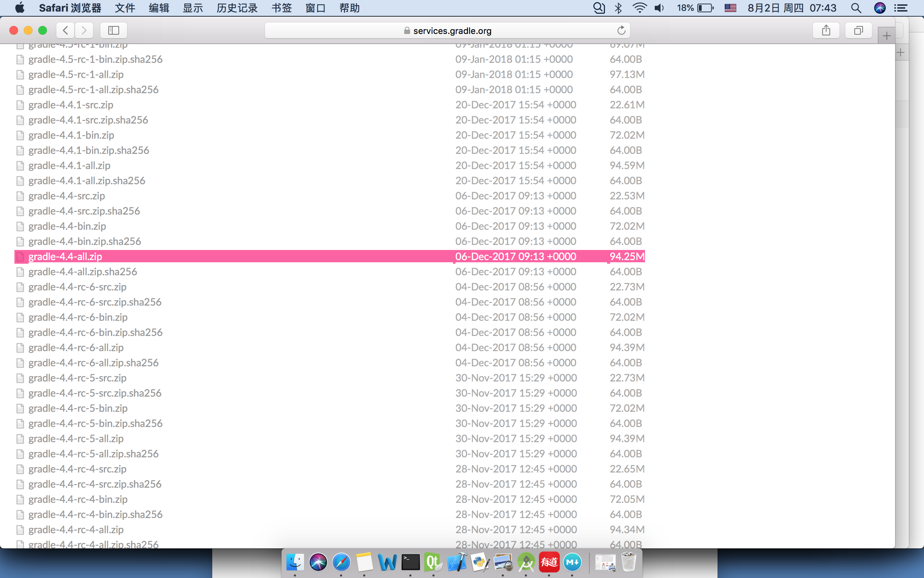Open volume control in menu bar

pos(659,8)
